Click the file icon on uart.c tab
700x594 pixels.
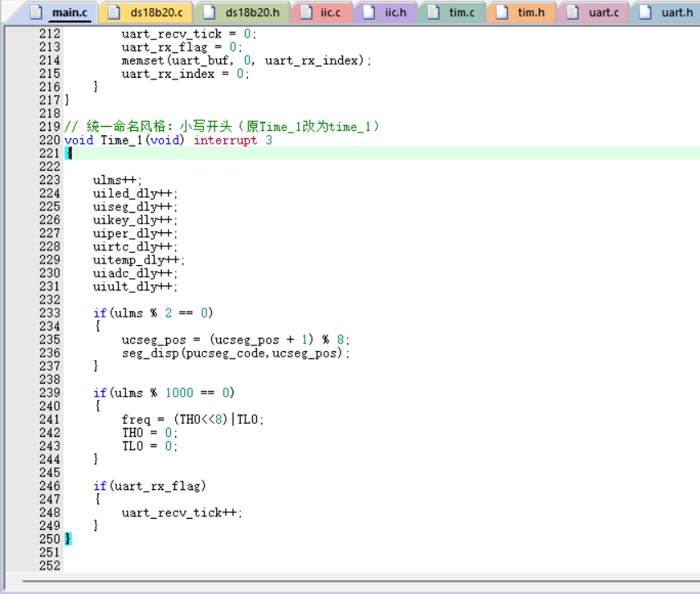(572, 12)
